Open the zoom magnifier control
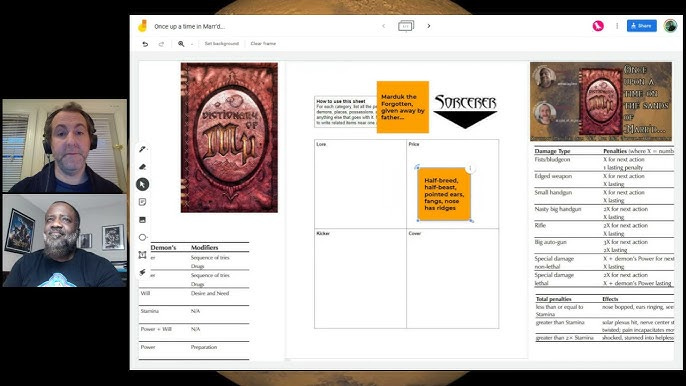This screenshot has width=686, height=386. pos(181,44)
